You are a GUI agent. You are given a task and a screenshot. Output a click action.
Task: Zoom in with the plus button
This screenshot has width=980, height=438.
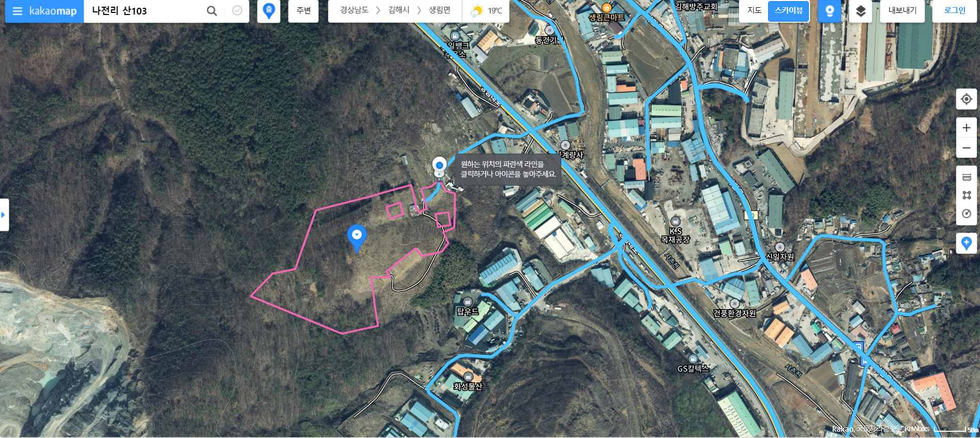pyautogui.click(x=966, y=128)
